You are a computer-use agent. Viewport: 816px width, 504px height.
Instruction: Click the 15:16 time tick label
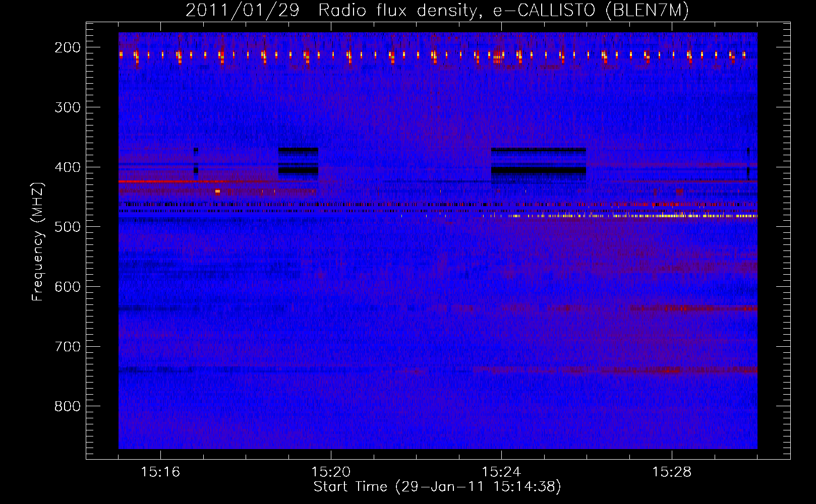click(160, 472)
